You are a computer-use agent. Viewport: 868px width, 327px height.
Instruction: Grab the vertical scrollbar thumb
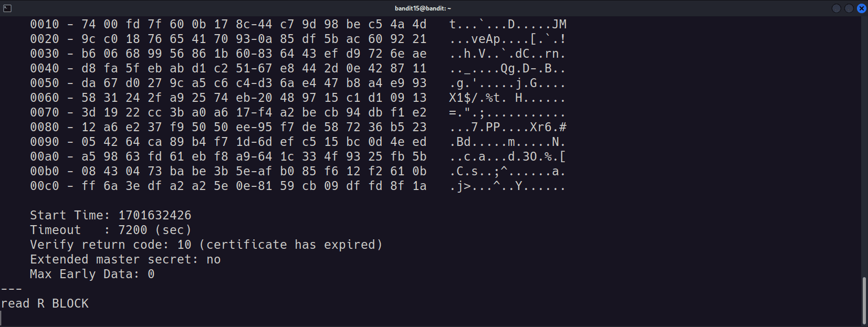point(864,301)
